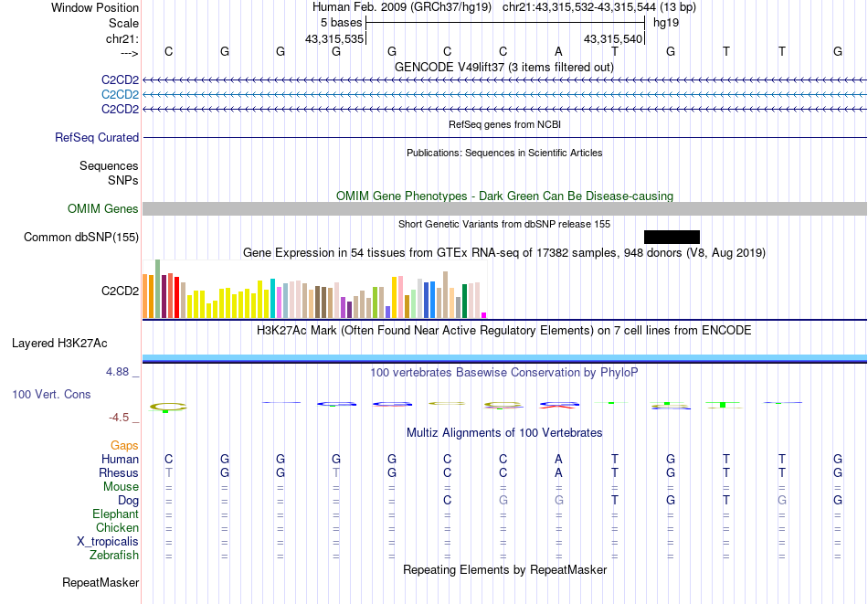Open the RefSeq Curated track label
Screen dimensions: 868x604
(x=97, y=137)
